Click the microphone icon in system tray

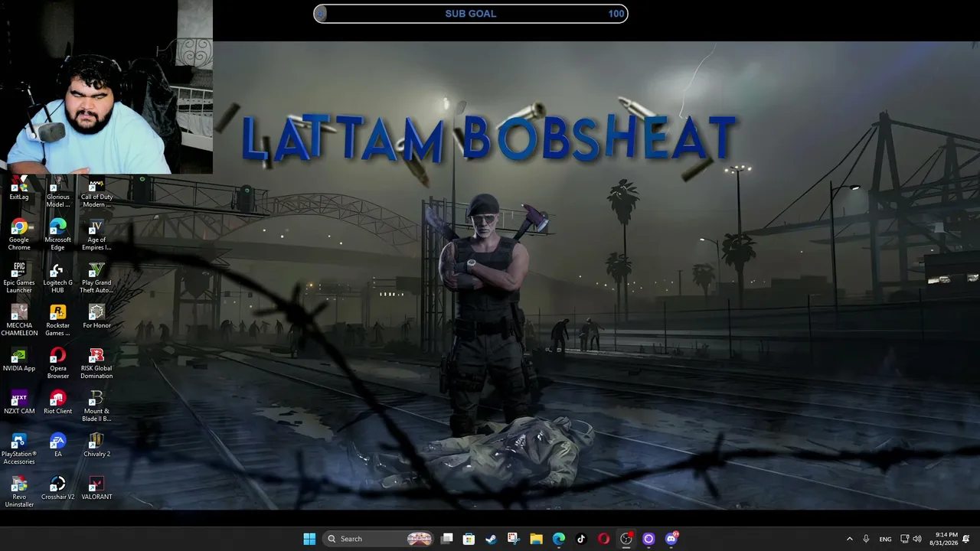tap(866, 539)
